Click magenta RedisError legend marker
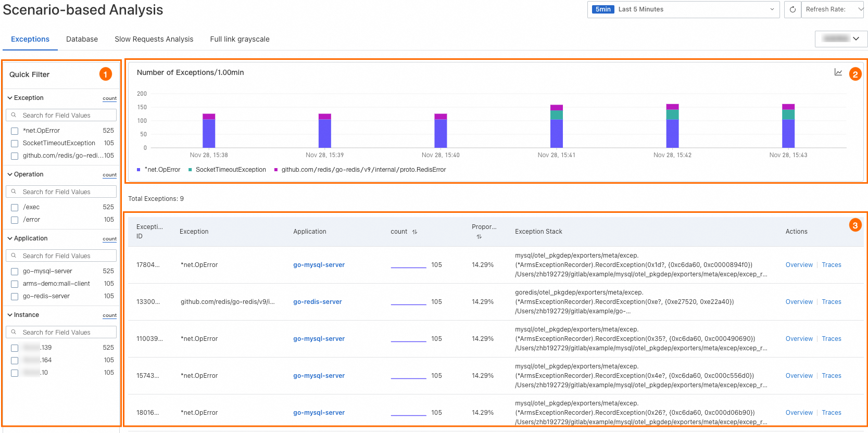The width and height of the screenshot is (868, 433). click(x=276, y=170)
